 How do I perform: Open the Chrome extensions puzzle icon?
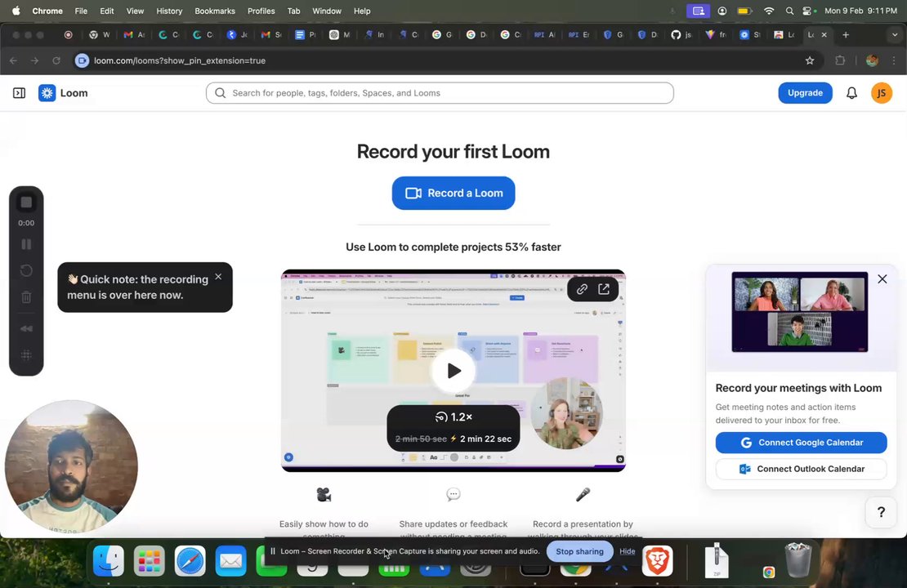[841, 60]
